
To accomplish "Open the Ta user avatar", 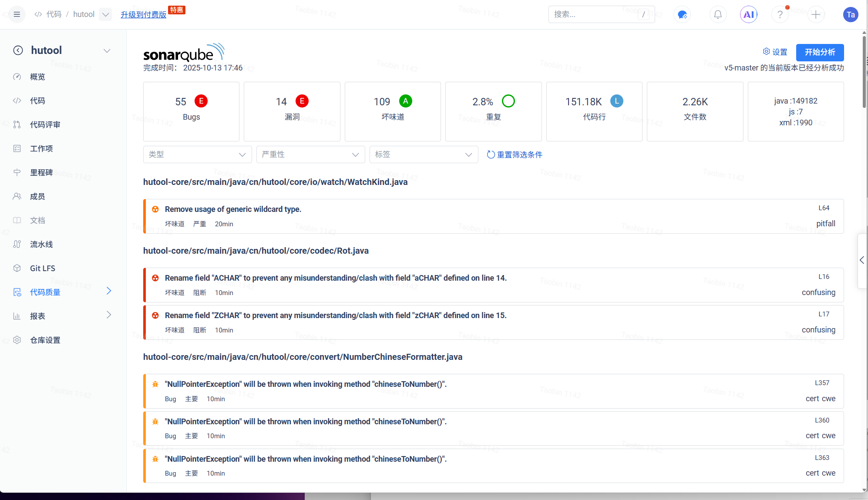I will (x=850, y=14).
